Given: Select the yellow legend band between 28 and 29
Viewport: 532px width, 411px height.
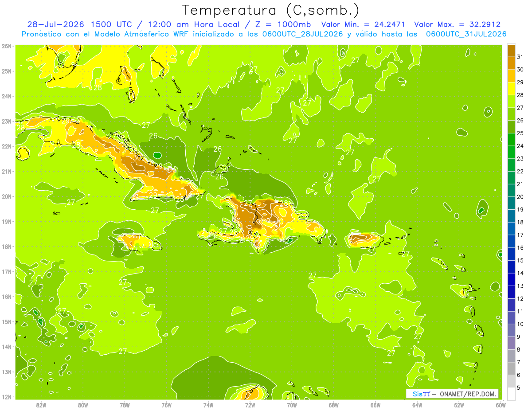Looking at the screenshot, I should tap(511, 89).
